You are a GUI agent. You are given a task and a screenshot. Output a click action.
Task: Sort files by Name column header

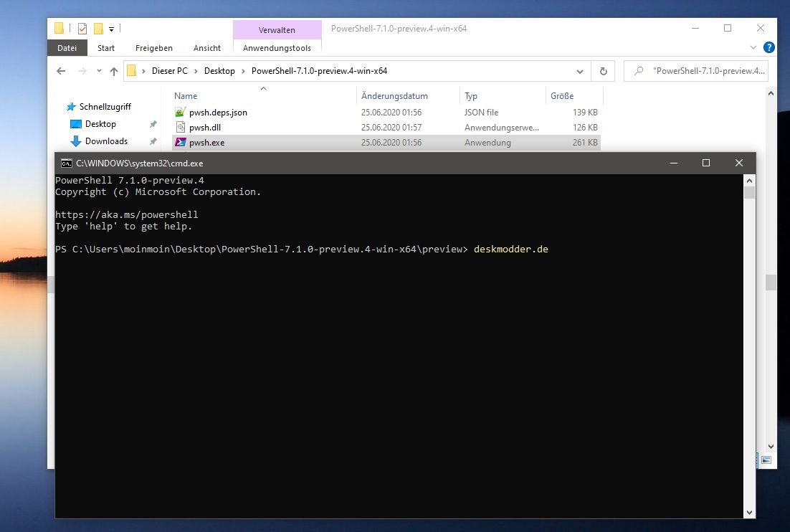point(186,96)
